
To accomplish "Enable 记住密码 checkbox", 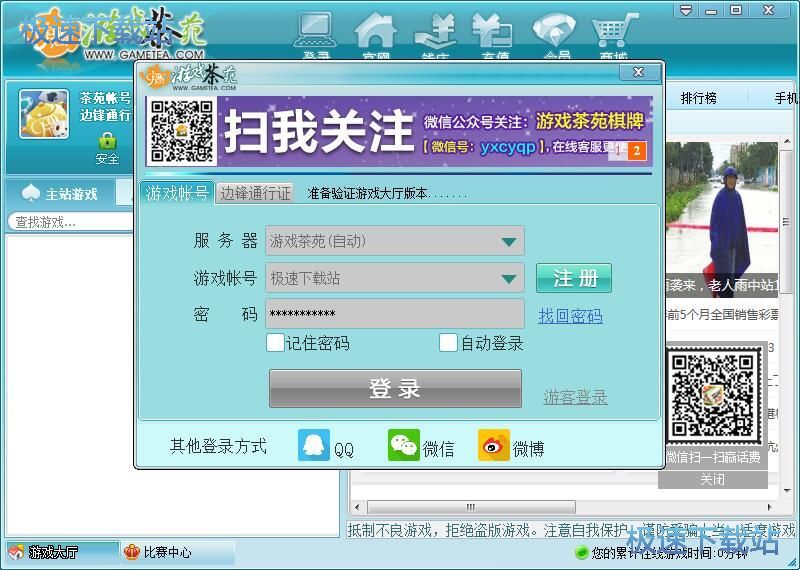I will [x=276, y=342].
